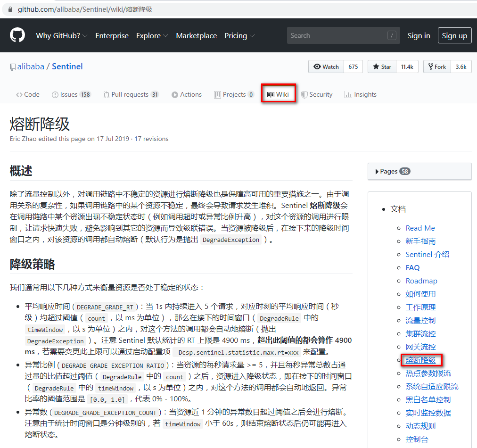477x448 pixels.
Task: Click the Watch button
Action: click(x=326, y=66)
